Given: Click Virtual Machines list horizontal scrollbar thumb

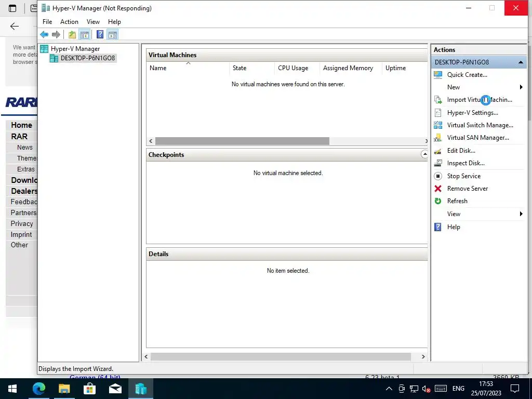Looking at the screenshot, I should coord(242,141).
